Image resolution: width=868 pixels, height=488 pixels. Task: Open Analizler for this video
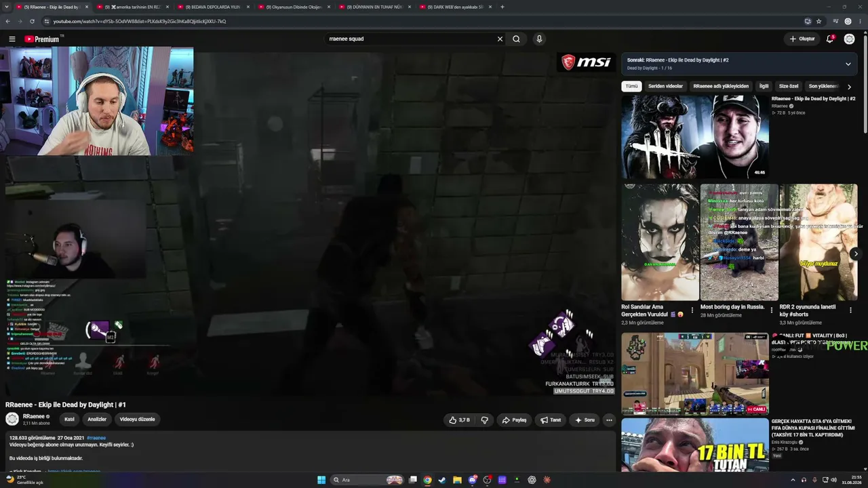pyautogui.click(x=97, y=420)
